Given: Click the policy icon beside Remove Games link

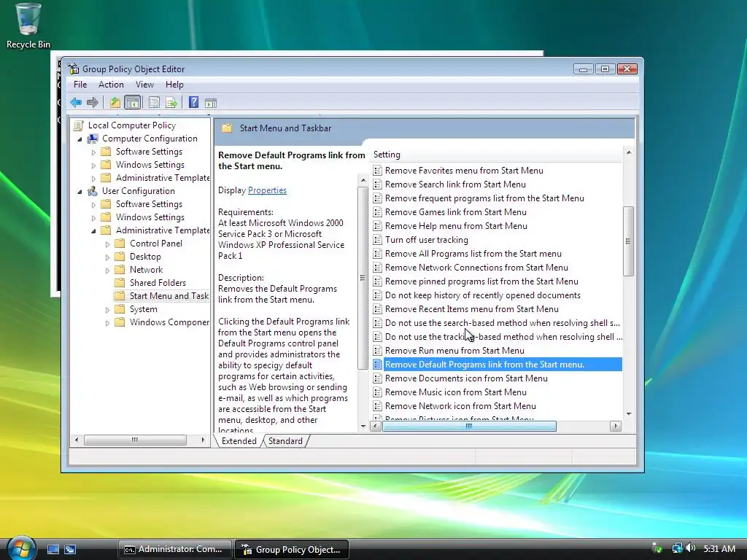Looking at the screenshot, I should click(377, 212).
